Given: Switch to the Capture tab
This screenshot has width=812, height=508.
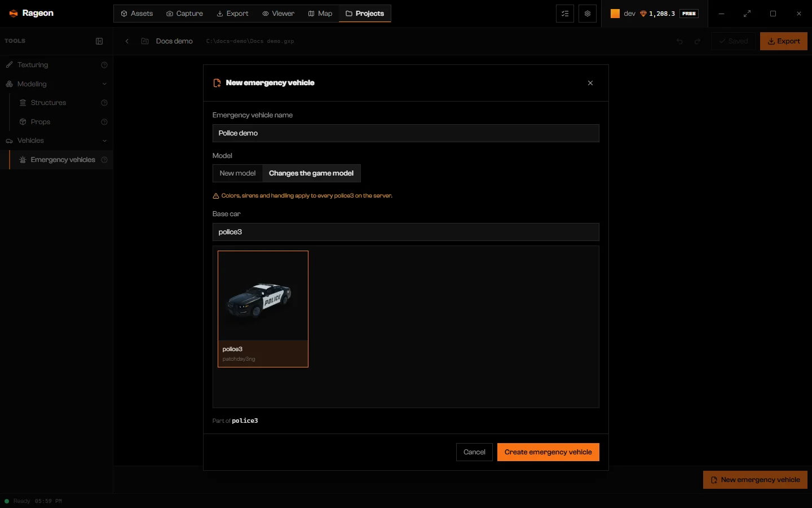Looking at the screenshot, I should [x=184, y=14].
